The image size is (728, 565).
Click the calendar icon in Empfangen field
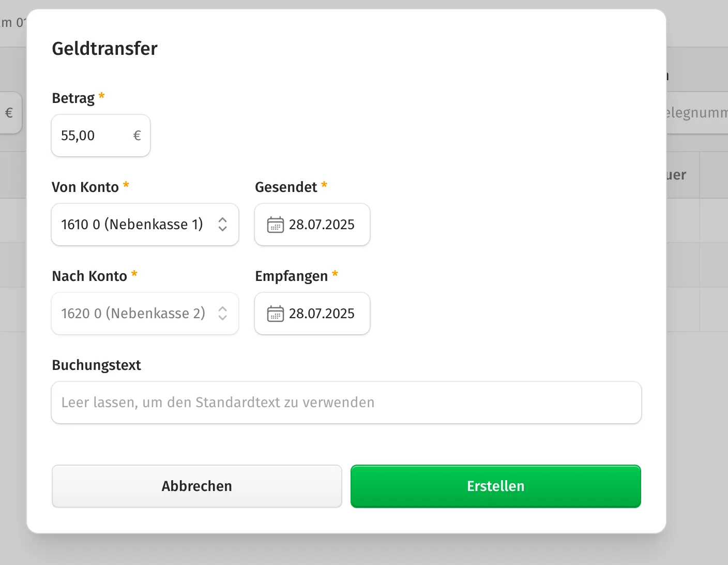[x=275, y=314]
